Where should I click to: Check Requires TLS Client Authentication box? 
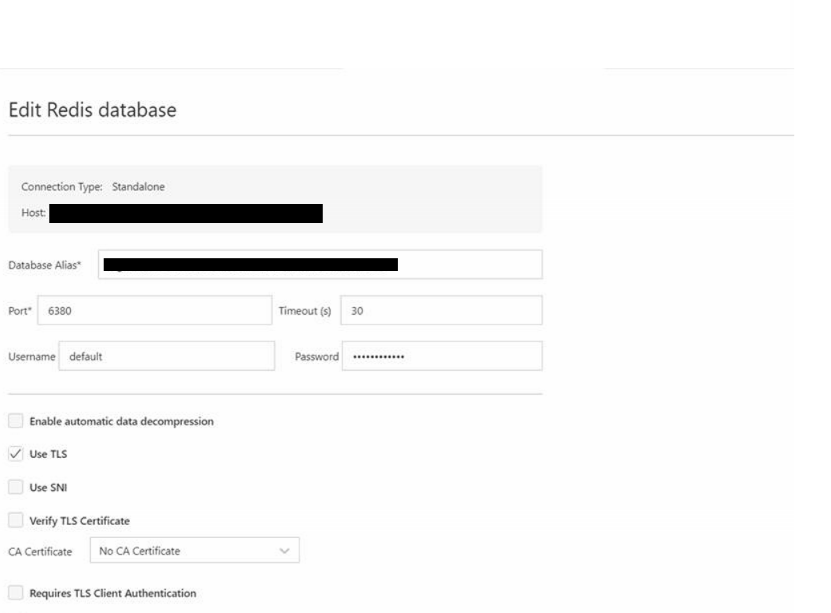click(14, 593)
